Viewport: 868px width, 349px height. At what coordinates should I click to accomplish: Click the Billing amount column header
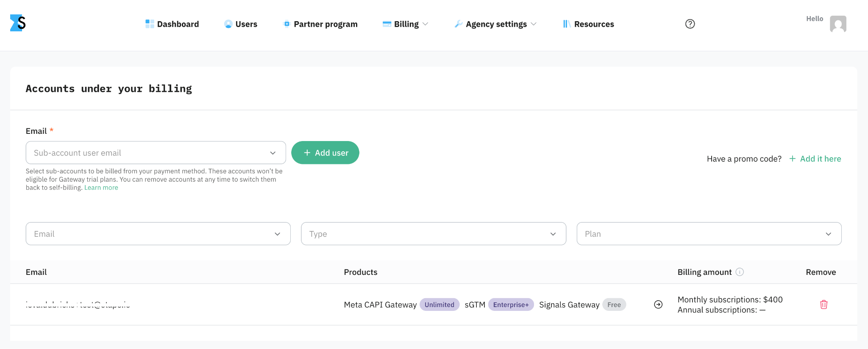(x=704, y=272)
